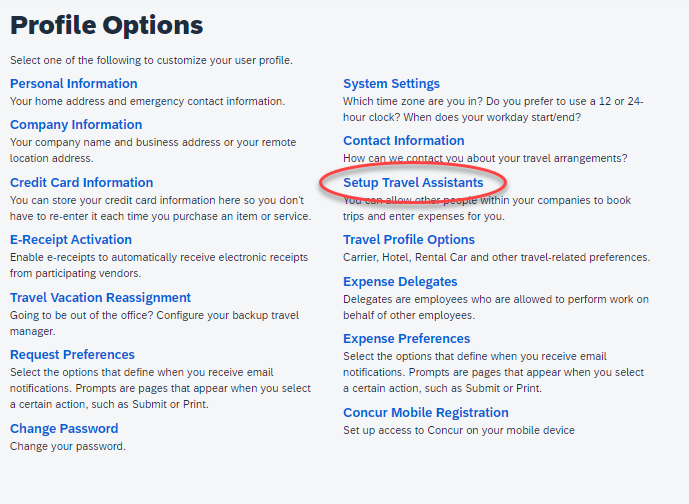The width and height of the screenshot is (689, 504).
Task: Go to Company Information settings
Action: (76, 125)
